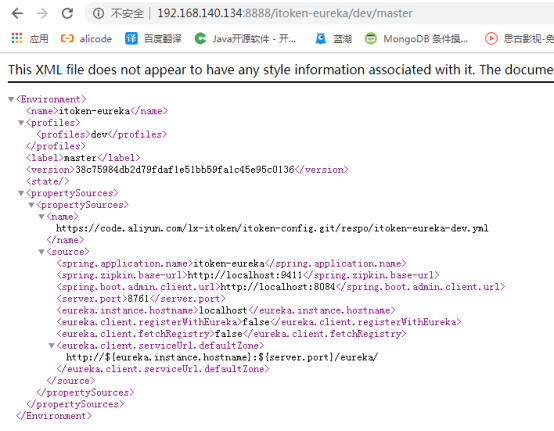Image resolution: width=554 pixels, height=431 pixels.
Task: Open the 蓝湖 bookmark icon
Action: (x=320, y=38)
